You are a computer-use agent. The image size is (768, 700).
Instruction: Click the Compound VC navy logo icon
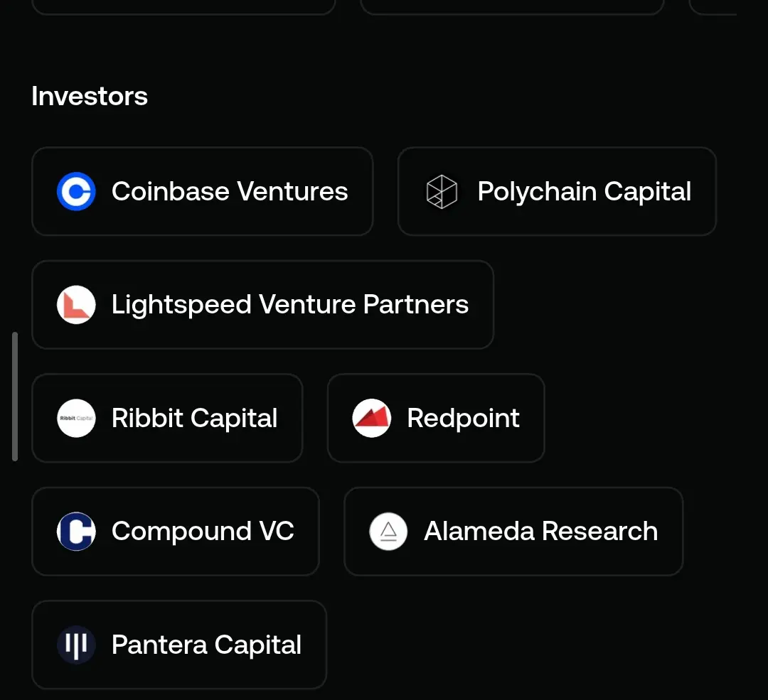click(76, 531)
